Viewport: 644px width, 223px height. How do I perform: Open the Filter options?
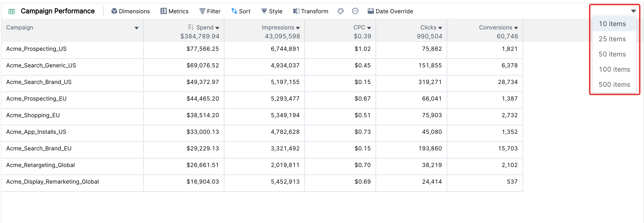click(x=210, y=11)
